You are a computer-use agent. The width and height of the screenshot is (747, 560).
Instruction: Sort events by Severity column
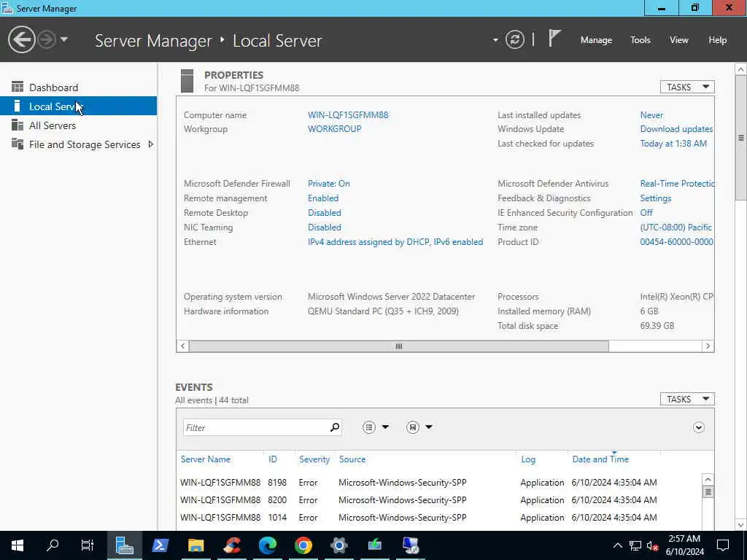(x=314, y=459)
